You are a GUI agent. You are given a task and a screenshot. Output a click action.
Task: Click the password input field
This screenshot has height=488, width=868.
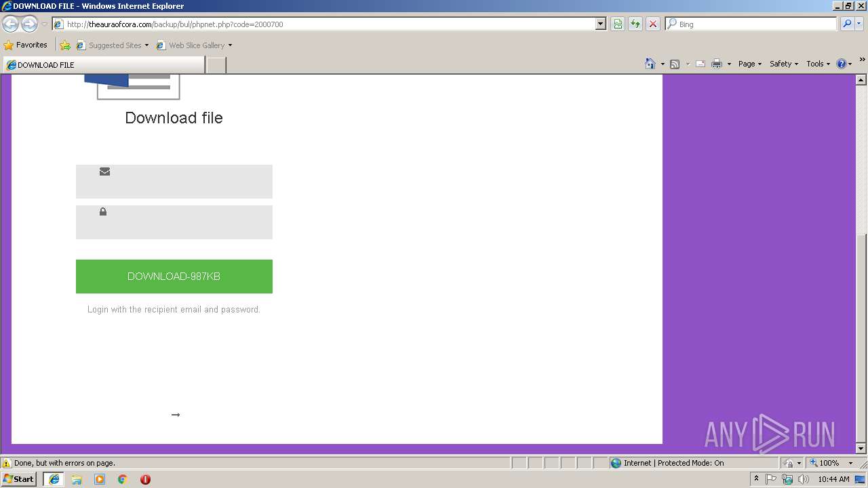pyautogui.click(x=174, y=222)
